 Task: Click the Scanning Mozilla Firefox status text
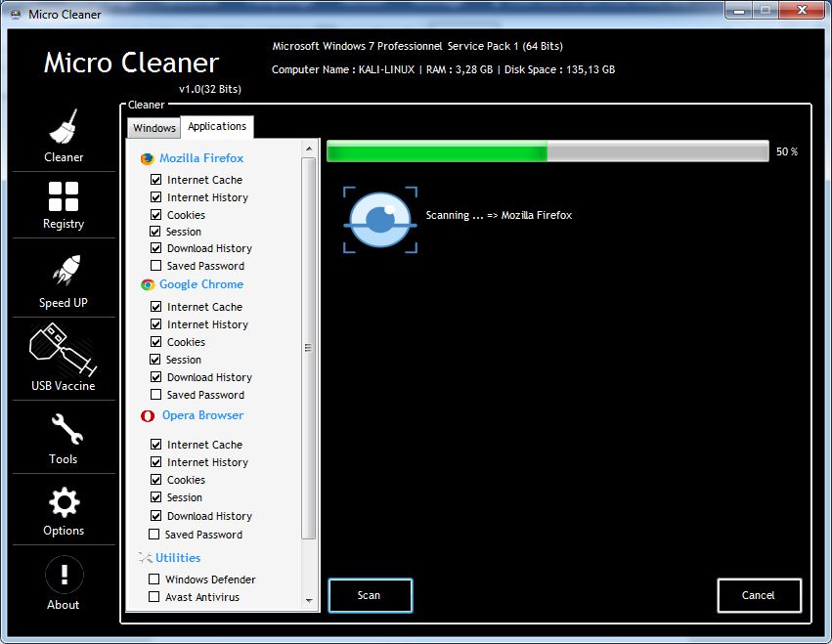tap(499, 215)
